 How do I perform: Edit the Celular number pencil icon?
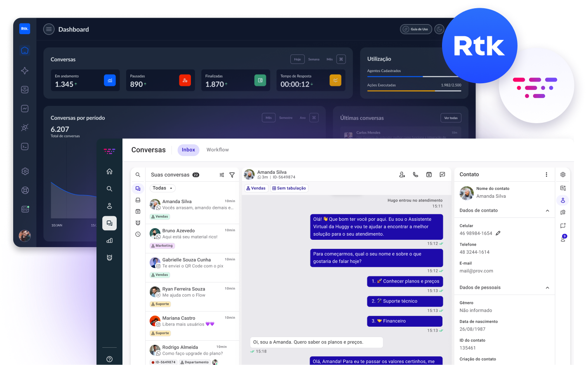[498, 233]
